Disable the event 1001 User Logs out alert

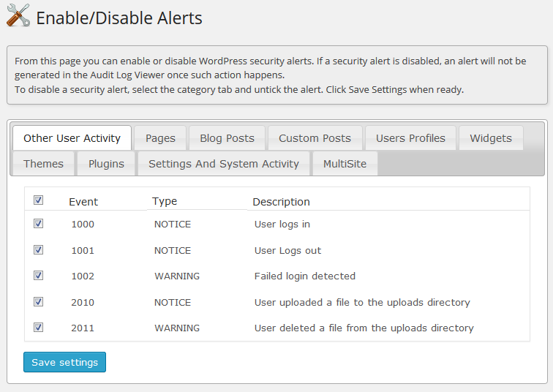coord(39,250)
